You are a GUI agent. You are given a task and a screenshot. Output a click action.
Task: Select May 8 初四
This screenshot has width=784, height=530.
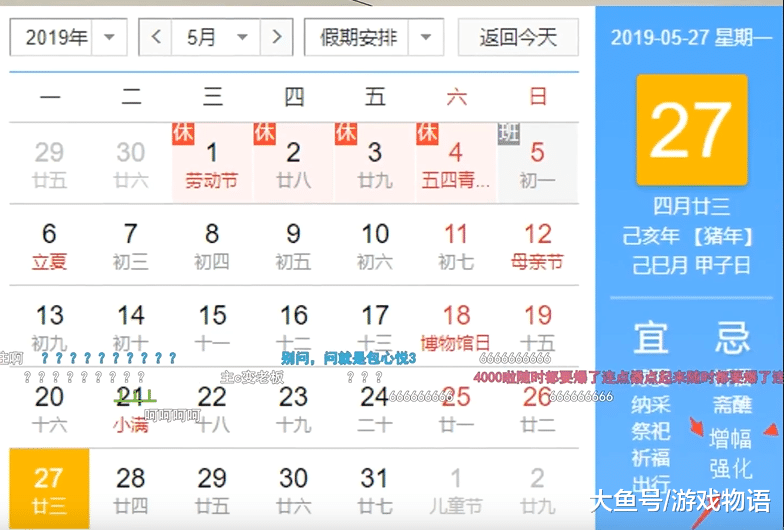coord(212,245)
